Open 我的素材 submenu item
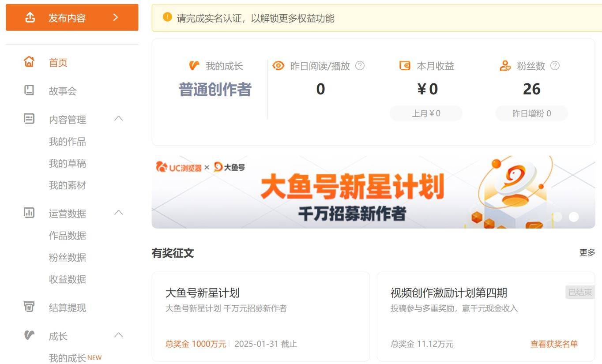 point(68,185)
